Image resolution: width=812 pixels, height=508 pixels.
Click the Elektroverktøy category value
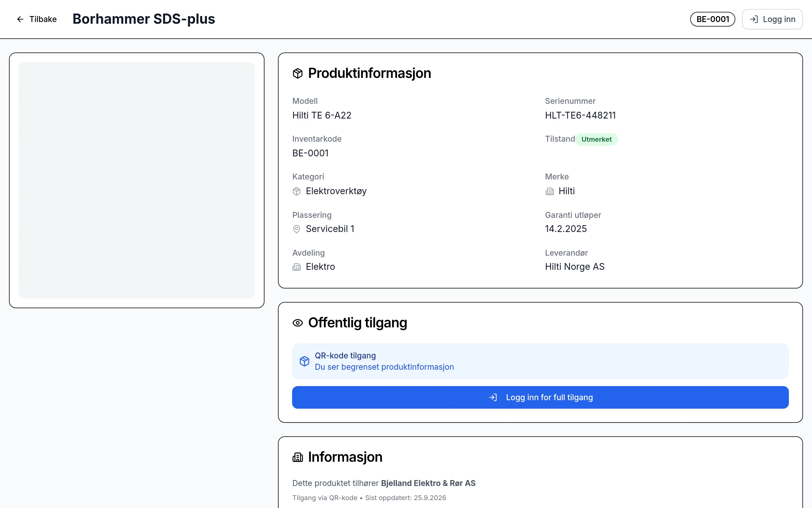pyautogui.click(x=336, y=191)
